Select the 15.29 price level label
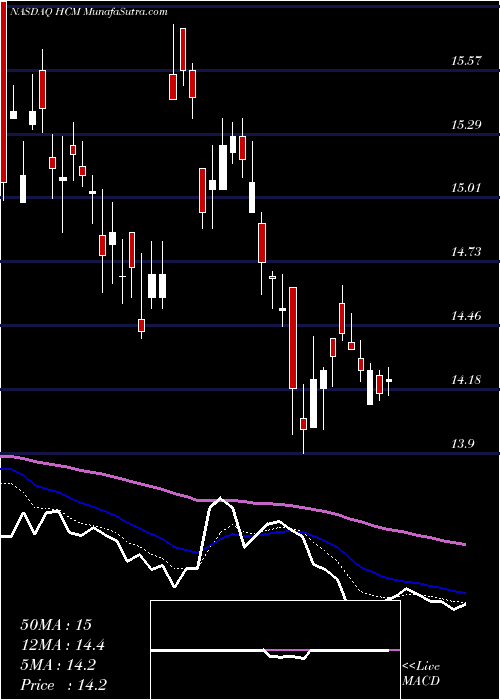This screenshot has width=500, height=700. (466, 125)
